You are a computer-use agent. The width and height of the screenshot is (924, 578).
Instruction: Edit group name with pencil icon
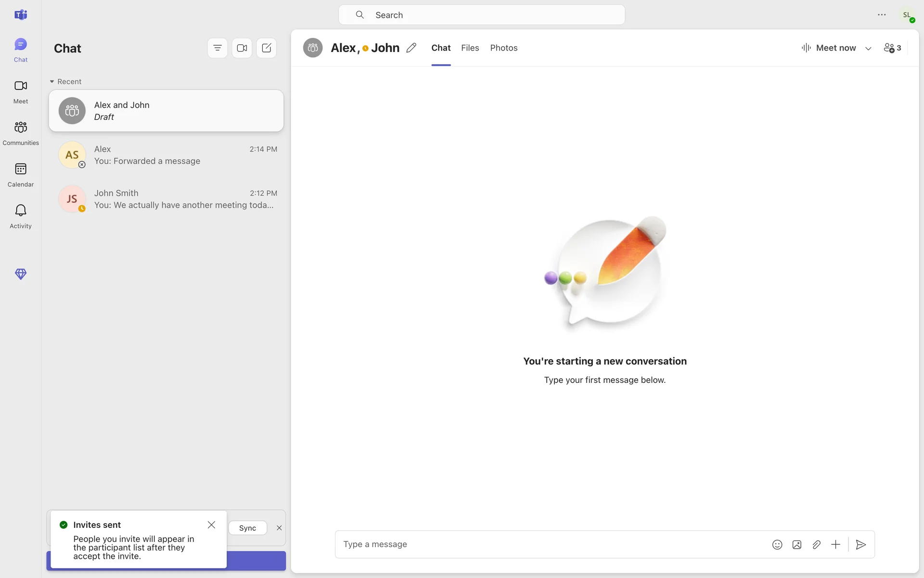pos(411,48)
